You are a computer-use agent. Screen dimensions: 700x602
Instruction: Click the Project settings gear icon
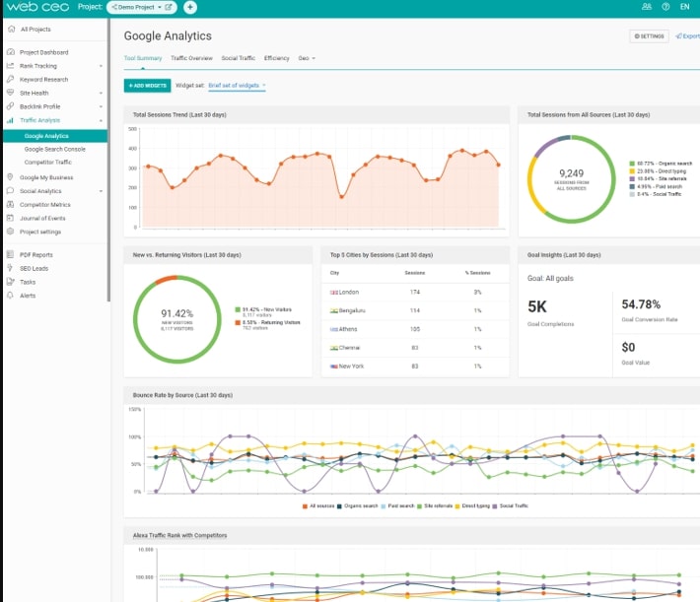coord(11,232)
